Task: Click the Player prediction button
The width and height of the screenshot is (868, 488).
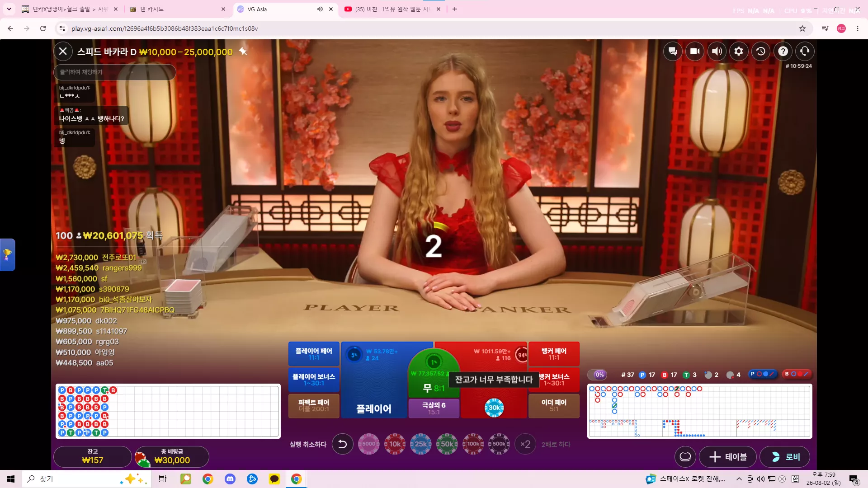Action: (763, 374)
